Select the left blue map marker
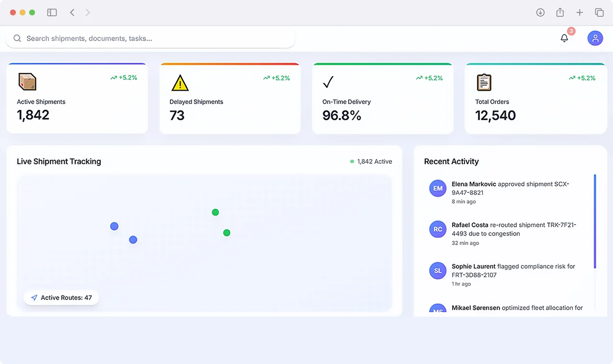Screen dimensions: 613x364 click(x=114, y=226)
